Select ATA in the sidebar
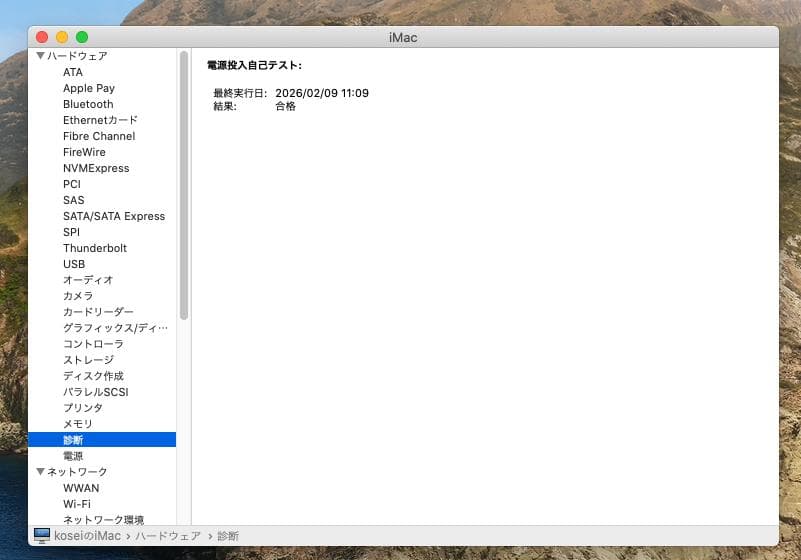The image size is (801, 560). point(73,72)
